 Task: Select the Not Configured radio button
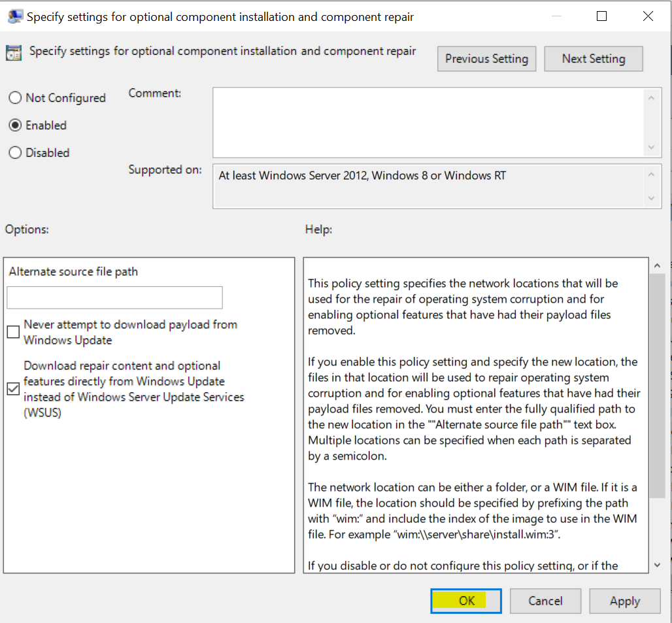point(15,98)
